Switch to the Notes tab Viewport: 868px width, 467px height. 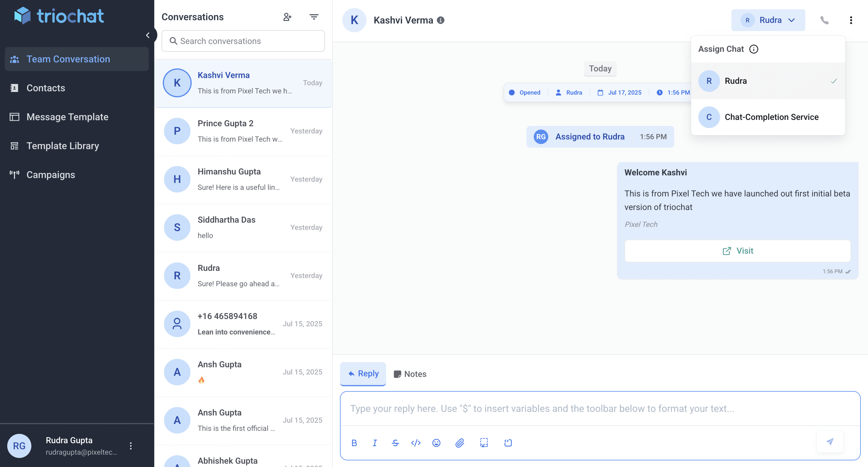click(410, 374)
